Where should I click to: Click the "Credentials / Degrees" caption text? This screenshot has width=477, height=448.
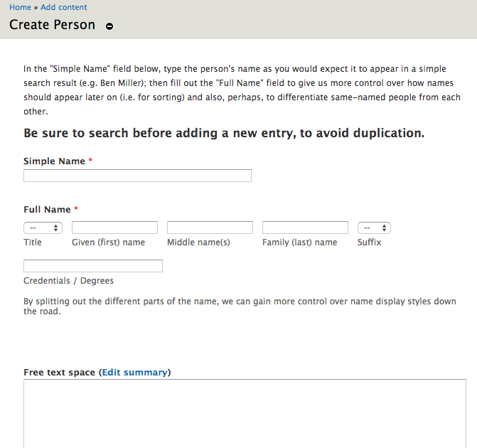(68, 281)
